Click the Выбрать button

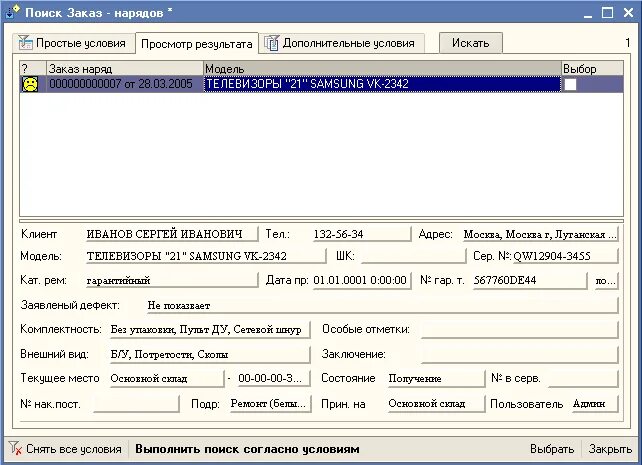552,449
